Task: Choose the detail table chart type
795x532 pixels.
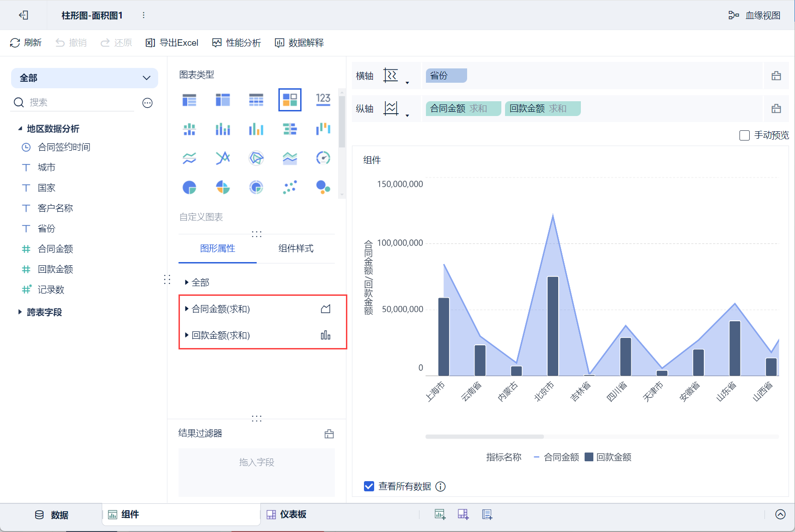Action: pyautogui.click(x=256, y=100)
